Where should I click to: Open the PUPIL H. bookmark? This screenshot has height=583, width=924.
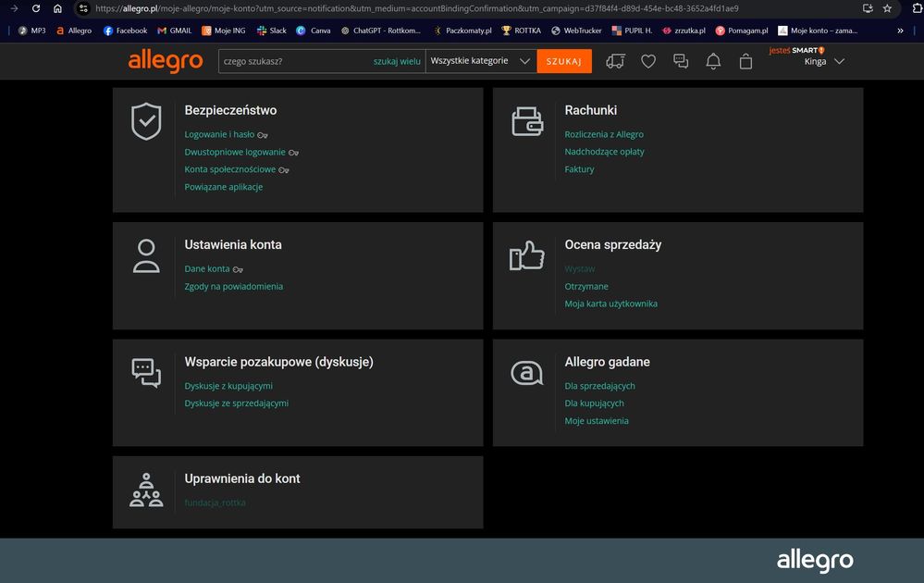coord(632,31)
